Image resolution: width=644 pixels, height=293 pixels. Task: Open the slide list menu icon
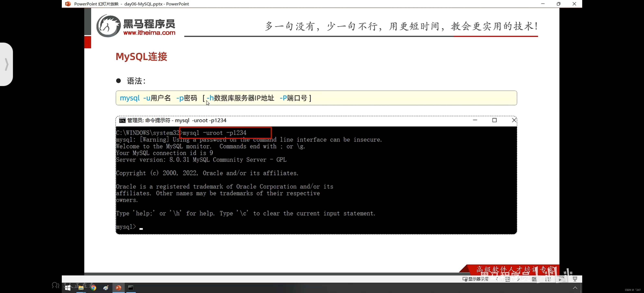pyautogui.click(x=508, y=279)
